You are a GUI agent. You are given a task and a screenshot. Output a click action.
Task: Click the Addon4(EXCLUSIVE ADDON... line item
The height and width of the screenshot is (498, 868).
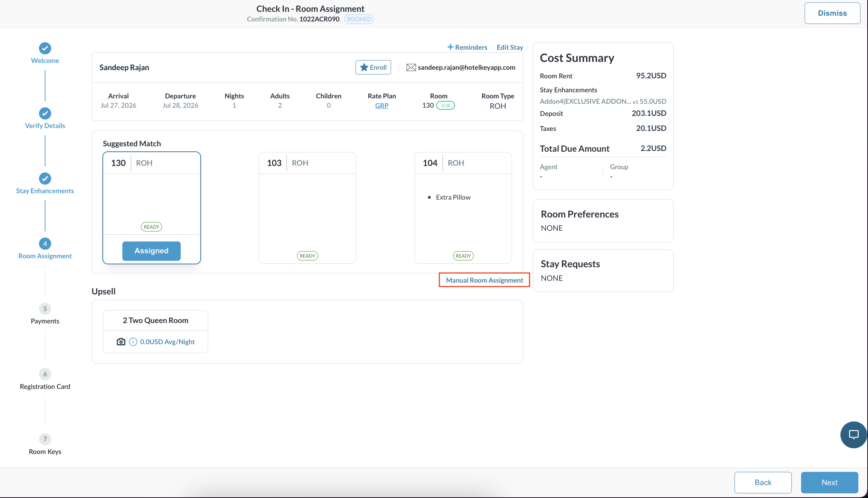(603, 101)
